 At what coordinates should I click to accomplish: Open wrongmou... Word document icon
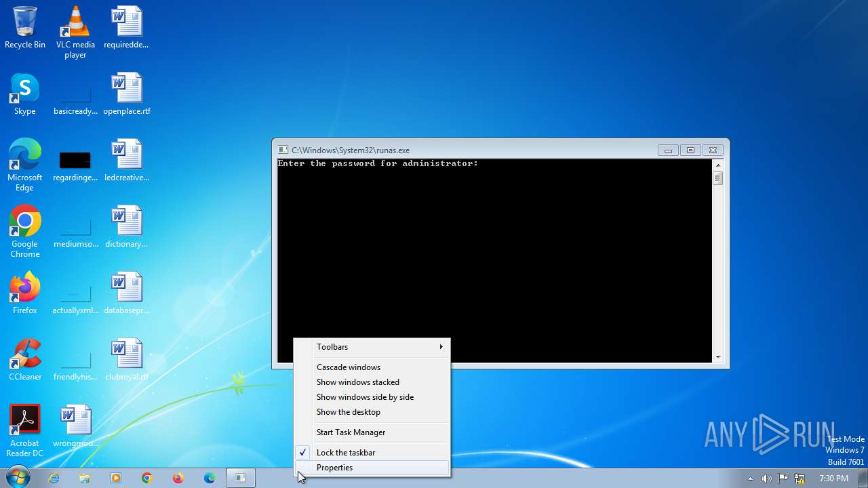[x=75, y=426]
